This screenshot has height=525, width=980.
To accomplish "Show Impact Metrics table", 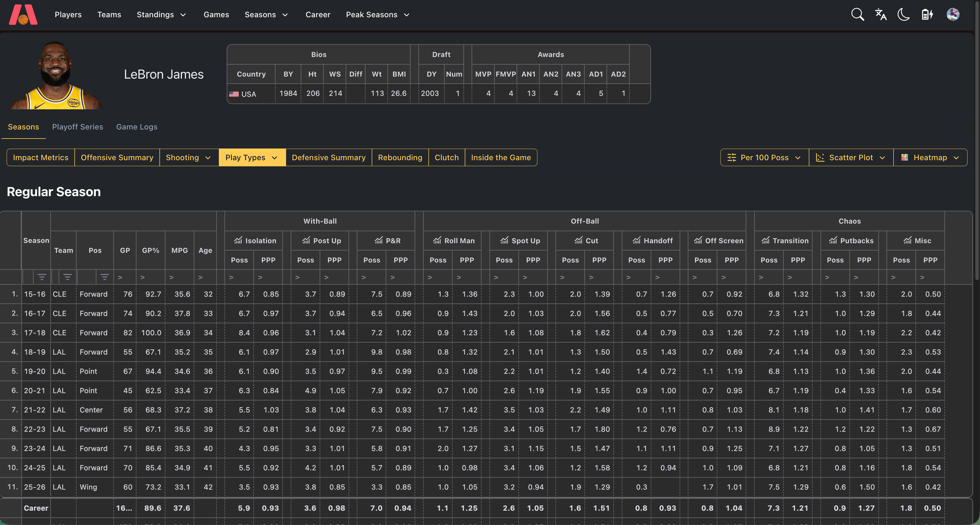I will [x=41, y=157].
